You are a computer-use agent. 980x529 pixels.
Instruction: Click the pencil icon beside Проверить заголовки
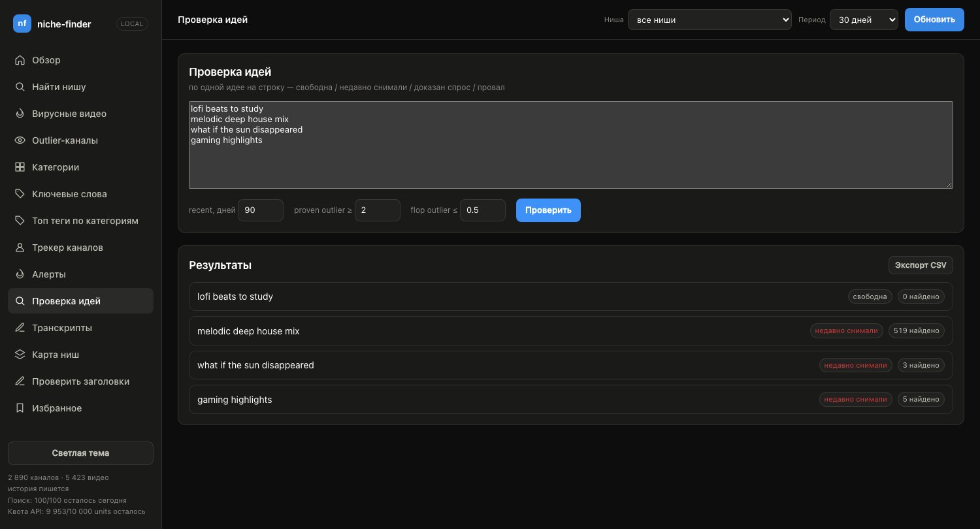click(x=20, y=381)
